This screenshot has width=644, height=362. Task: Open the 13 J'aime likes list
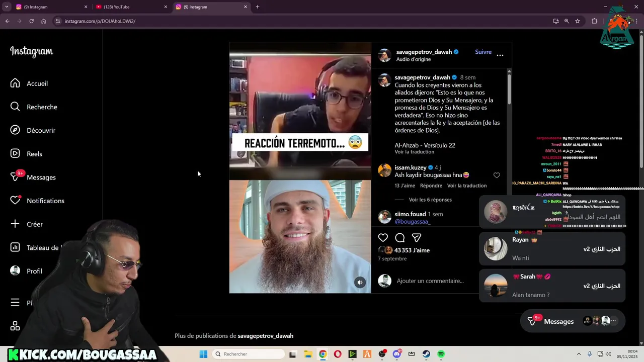tap(405, 186)
